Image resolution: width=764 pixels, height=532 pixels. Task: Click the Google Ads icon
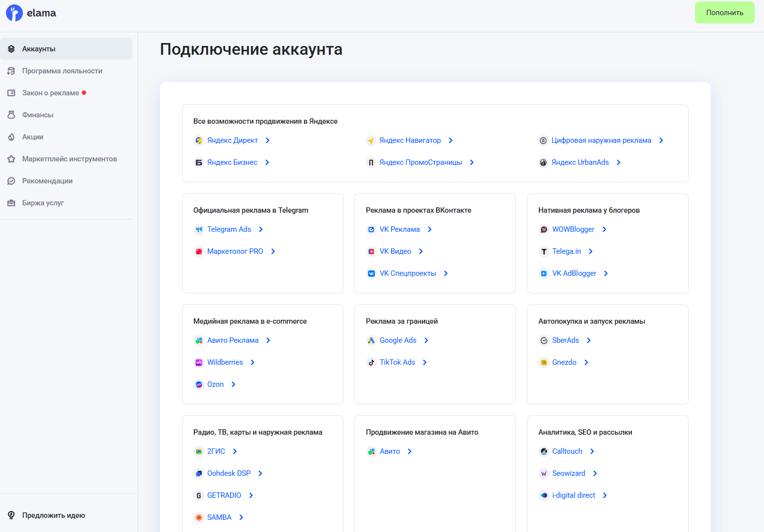coord(371,340)
